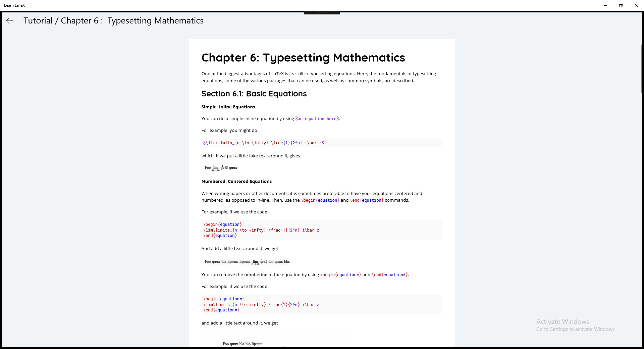Click the paragraph starting "When writing papers or other documents"
Image resolution: width=644 pixels, height=349 pixels.
click(312, 197)
